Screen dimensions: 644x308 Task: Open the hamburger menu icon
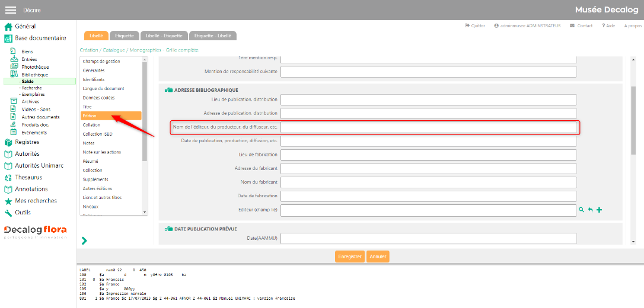10,10
